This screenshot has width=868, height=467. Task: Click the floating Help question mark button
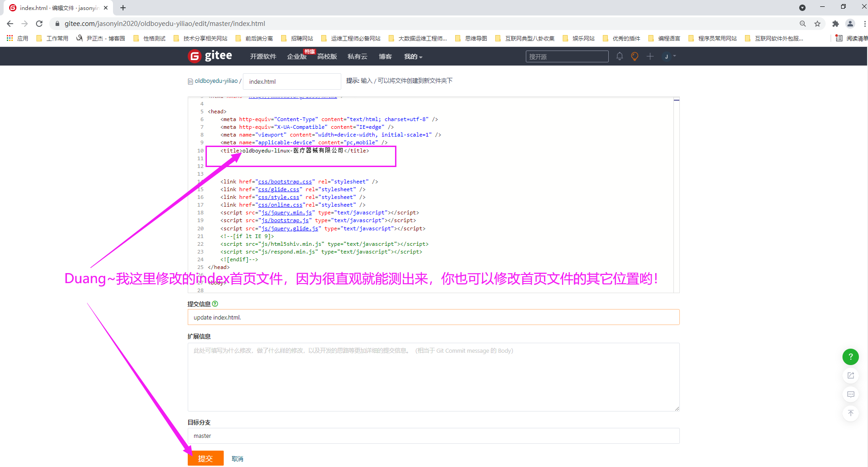click(x=850, y=357)
